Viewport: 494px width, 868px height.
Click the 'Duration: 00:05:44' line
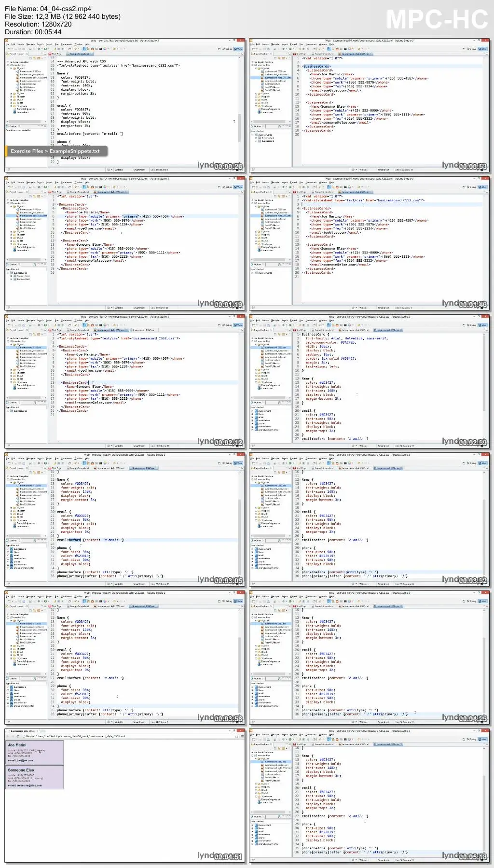click(33, 32)
